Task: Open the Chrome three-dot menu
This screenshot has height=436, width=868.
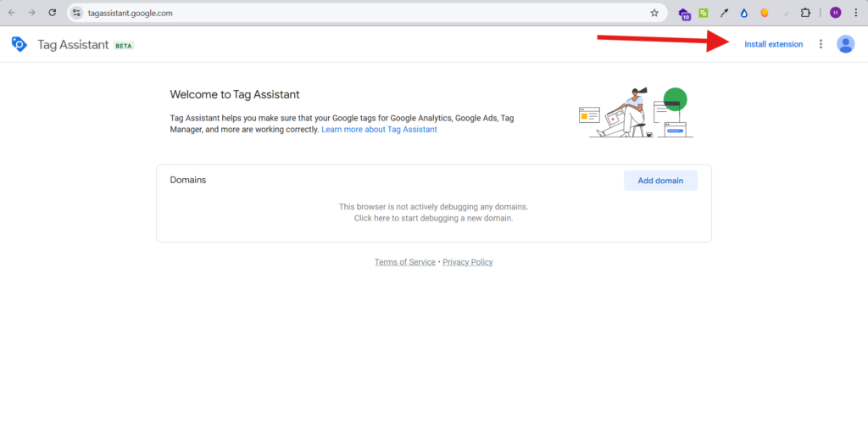Action: pos(855,13)
